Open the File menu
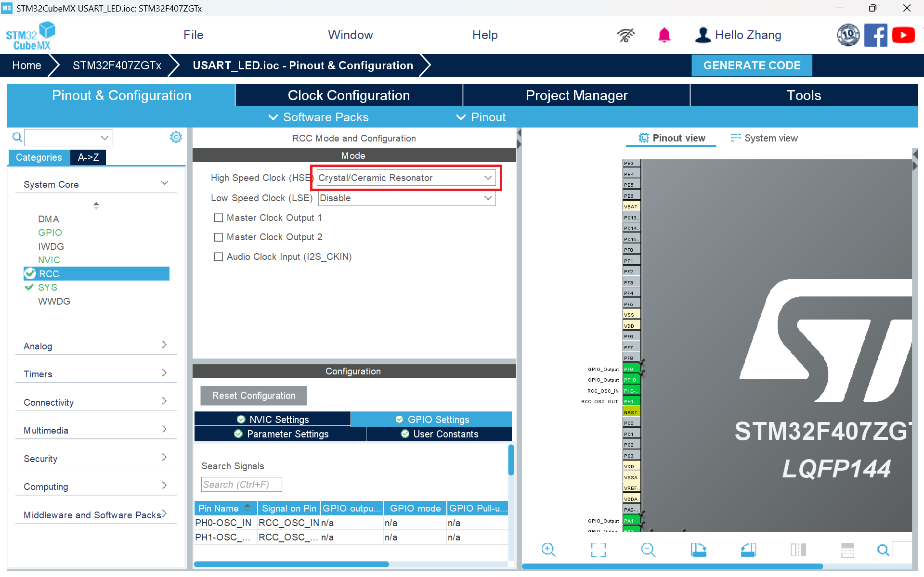 coord(194,35)
